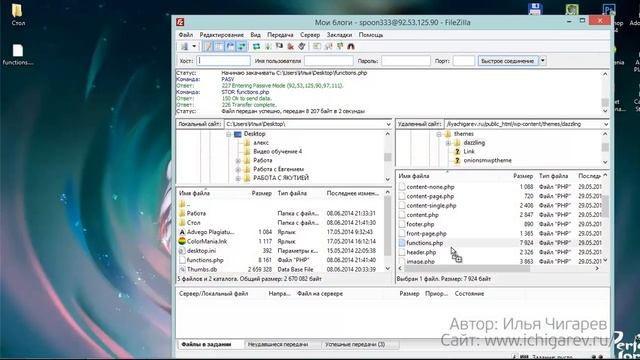Select remote front-page.php file
The height and width of the screenshot is (360, 640).
tap(426, 234)
